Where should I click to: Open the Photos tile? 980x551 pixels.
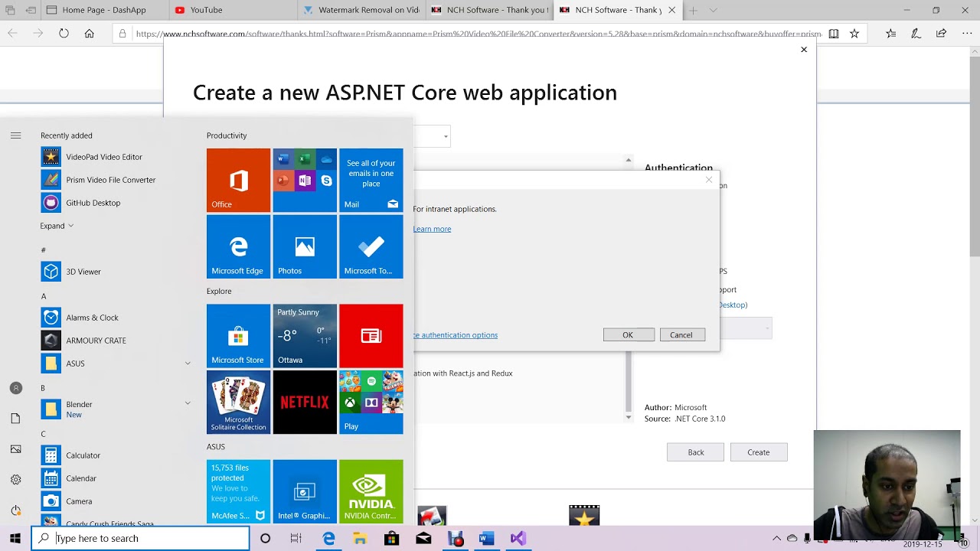[x=305, y=246]
